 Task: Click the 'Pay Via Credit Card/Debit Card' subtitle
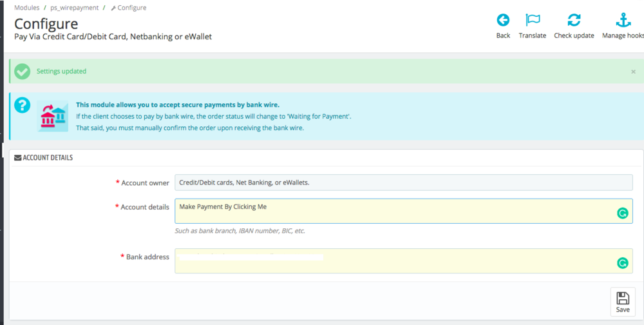pyautogui.click(x=113, y=37)
